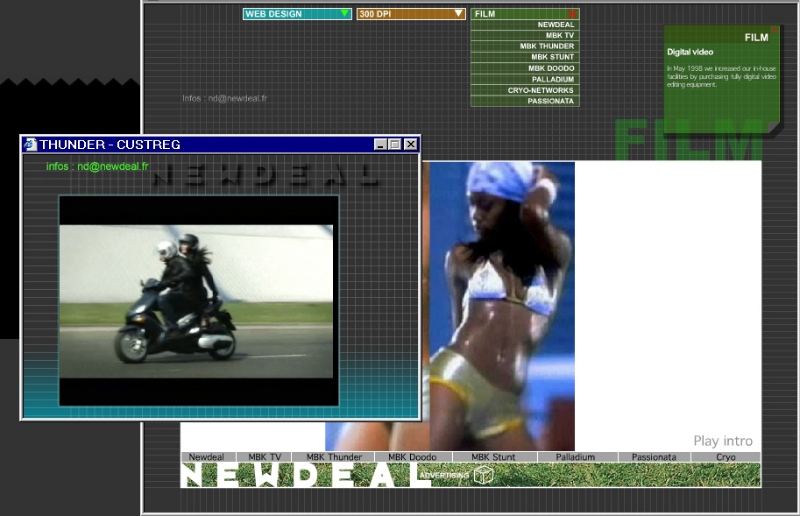800x516 pixels.
Task: Select PALLADIUM in the FILM menu
Action: tap(525, 79)
